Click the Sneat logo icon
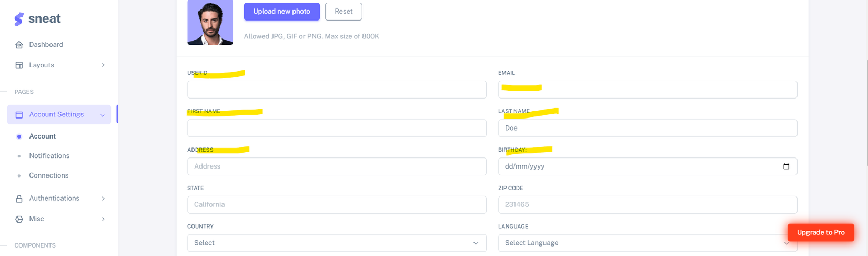 point(19,19)
